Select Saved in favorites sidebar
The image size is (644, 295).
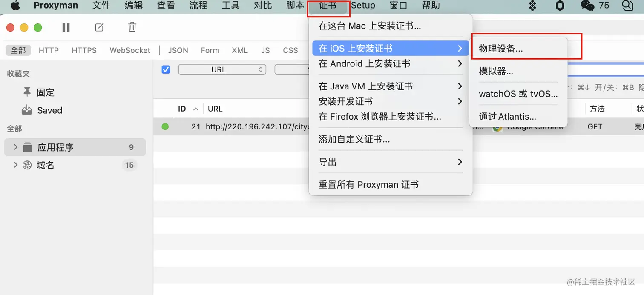(50, 110)
